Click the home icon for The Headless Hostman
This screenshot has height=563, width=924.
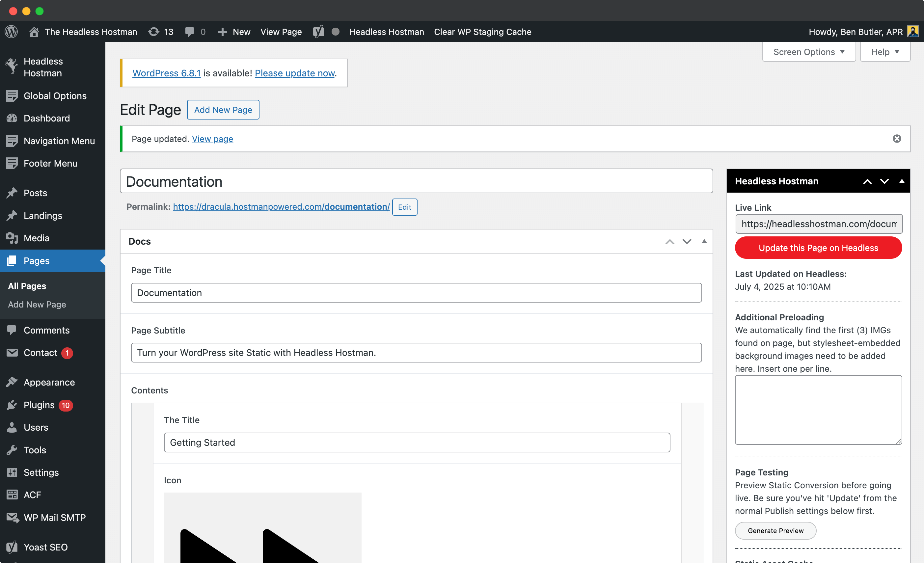point(34,32)
